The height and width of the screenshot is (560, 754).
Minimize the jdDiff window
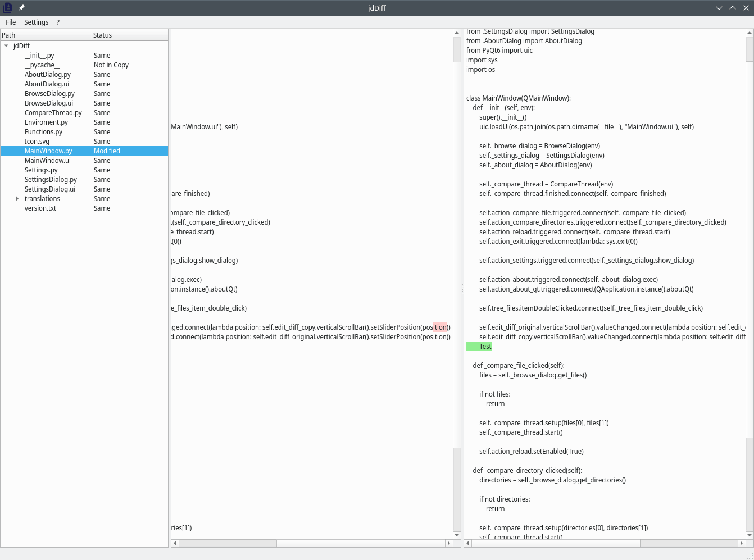(719, 8)
